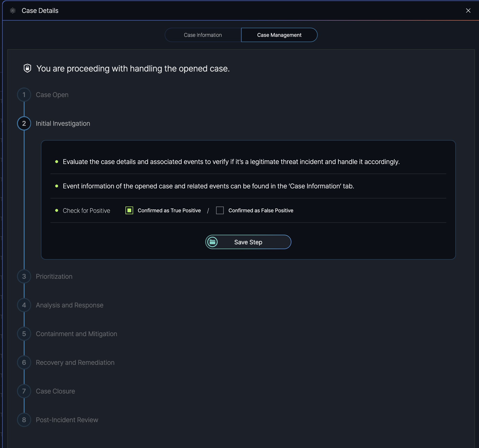The image size is (479, 448).
Task: Select step 5 Containment and Mitigation circle
Action: pyautogui.click(x=24, y=334)
